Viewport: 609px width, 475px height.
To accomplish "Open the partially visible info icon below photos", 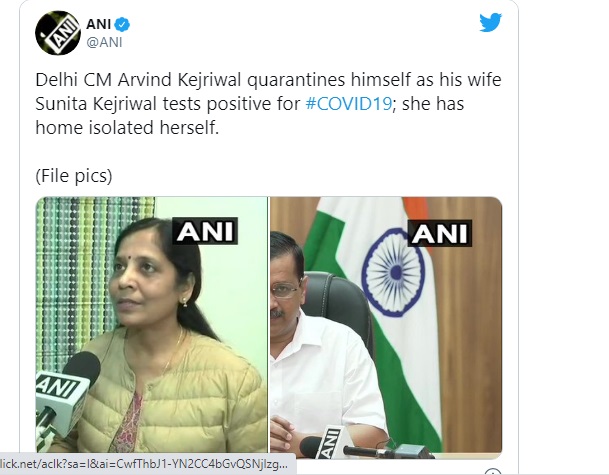I will pyautogui.click(x=492, y=472).
